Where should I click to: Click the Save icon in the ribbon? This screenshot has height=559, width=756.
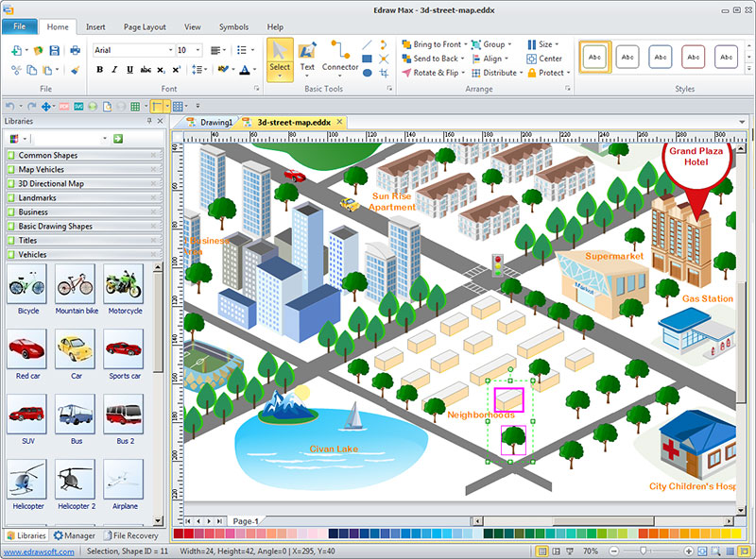point(54,50)
